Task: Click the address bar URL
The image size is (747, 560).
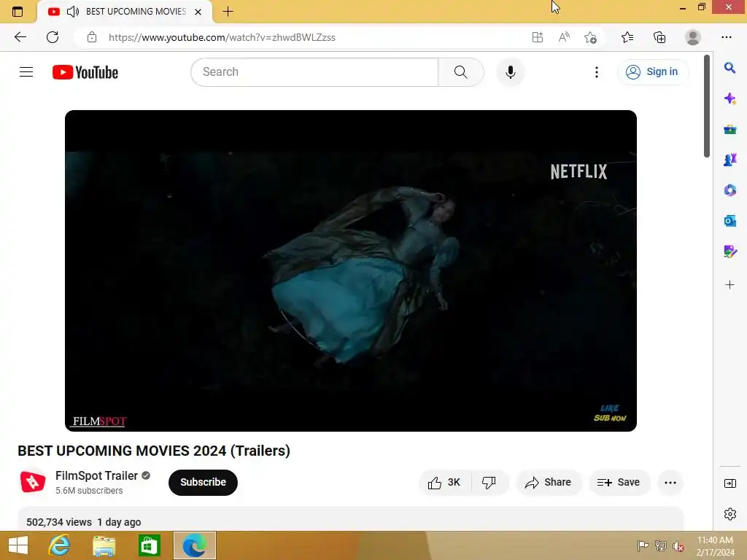Action: [x=222, y=37]
